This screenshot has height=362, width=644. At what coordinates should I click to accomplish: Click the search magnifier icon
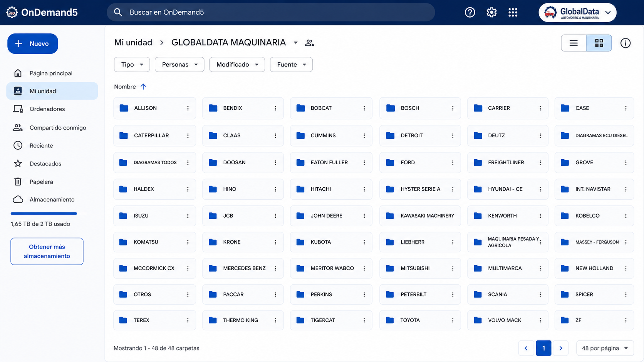tap(118, 12)
